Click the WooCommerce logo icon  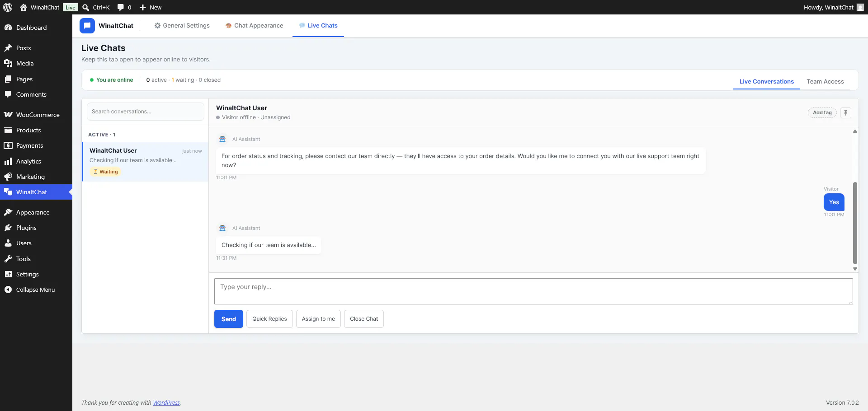coord(8,115)
